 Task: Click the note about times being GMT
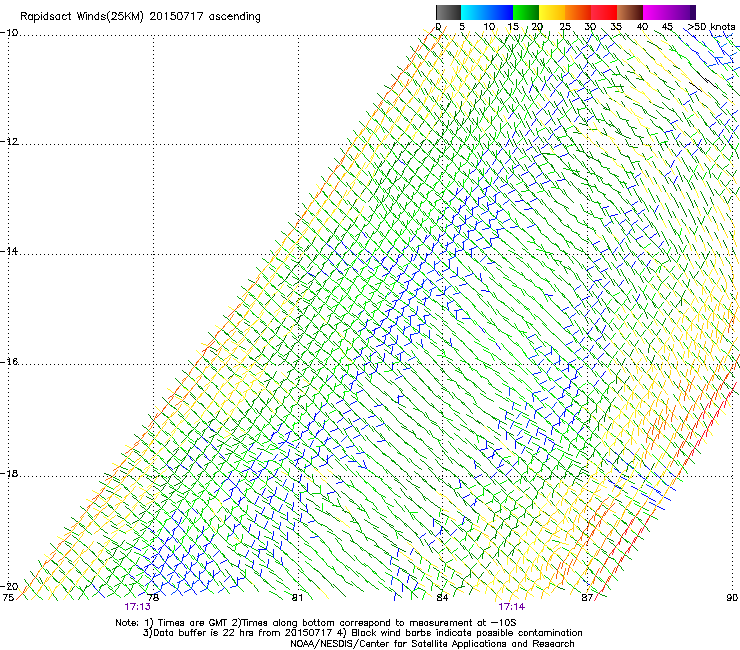[x=316, y=623]
